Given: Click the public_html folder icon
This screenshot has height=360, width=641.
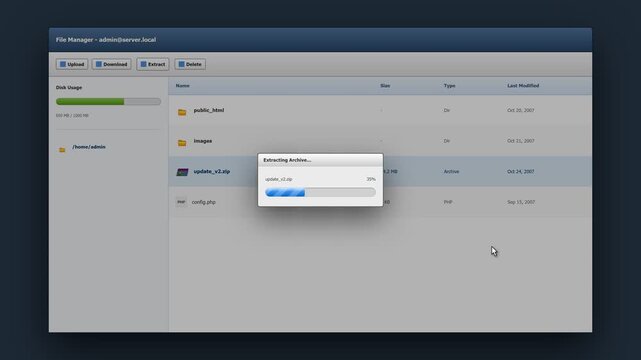Looking at the screenshot, I should tap(182, 112).
